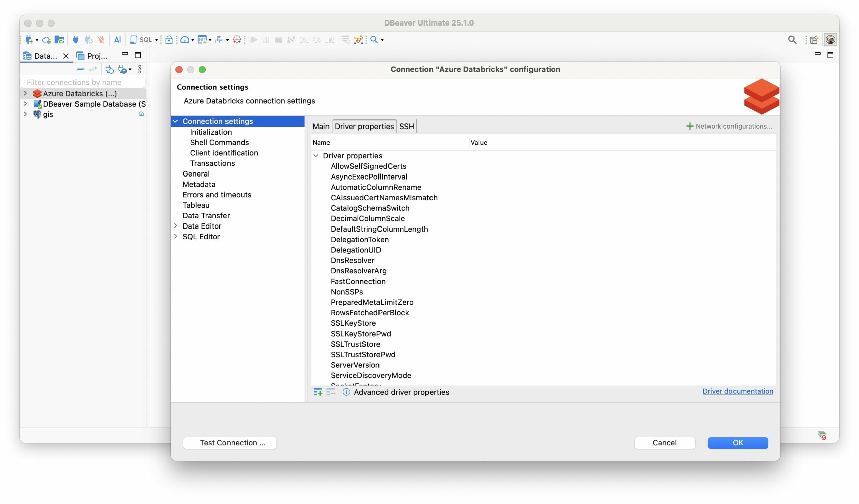Click the Tableau integration icon in toolbar

point(237,40)
